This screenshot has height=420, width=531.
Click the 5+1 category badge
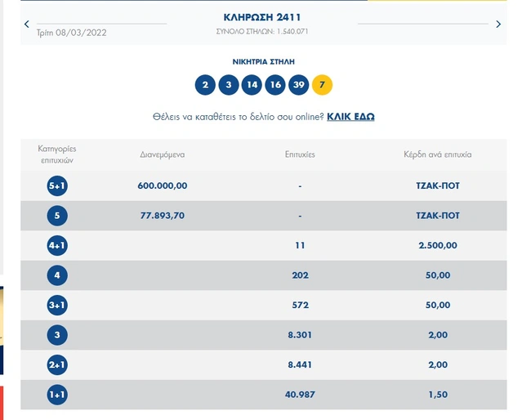pos(57,186)
